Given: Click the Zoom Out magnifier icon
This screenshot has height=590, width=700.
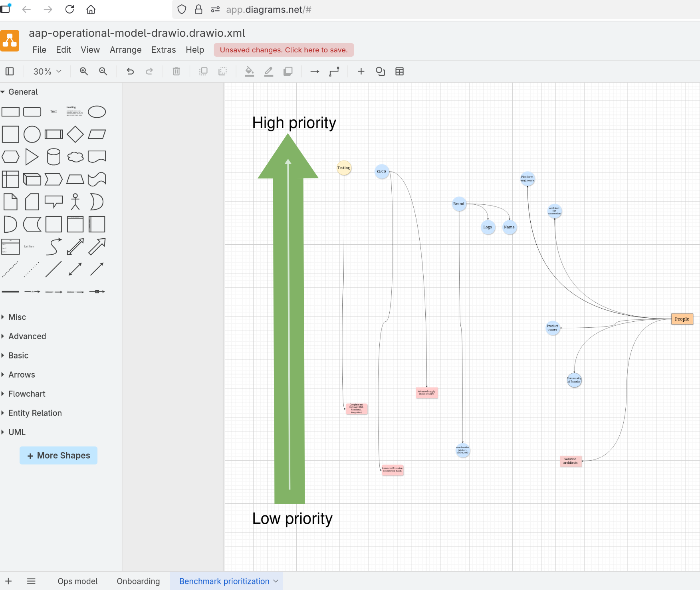Looking at the screenshot, I should (103, 71).
